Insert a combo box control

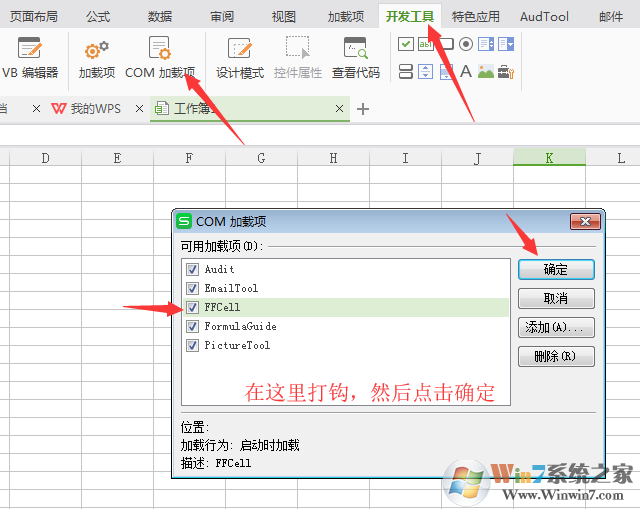[x=506, y=44]
